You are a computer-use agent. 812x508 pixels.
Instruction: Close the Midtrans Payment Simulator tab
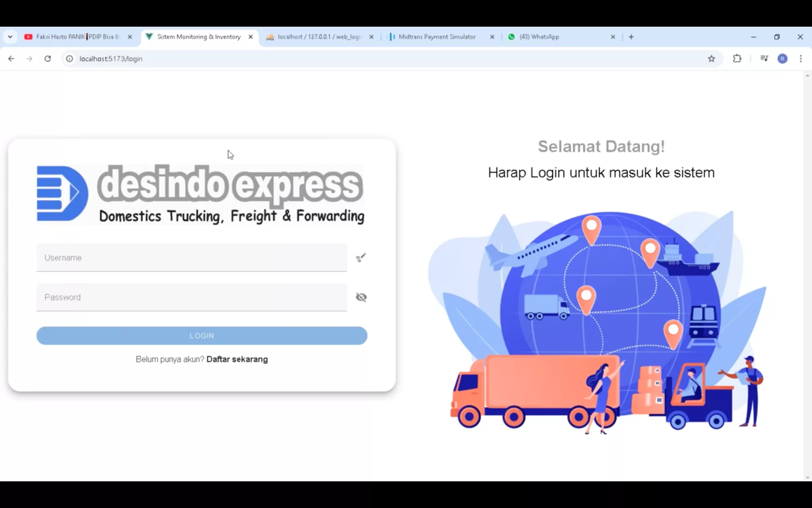coord(492,37)
